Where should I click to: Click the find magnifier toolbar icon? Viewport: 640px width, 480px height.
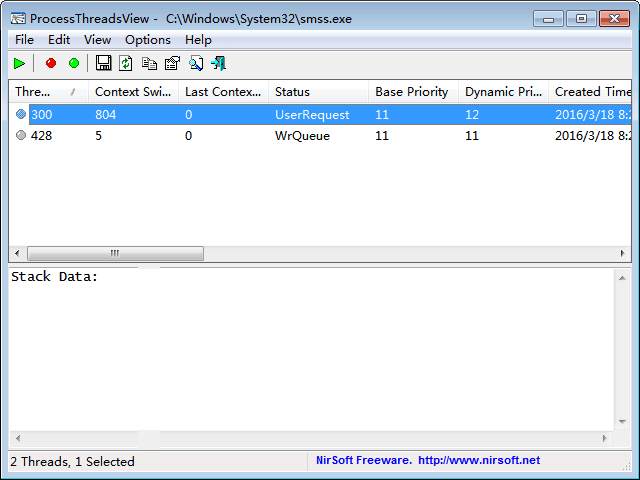coord(195,63)
